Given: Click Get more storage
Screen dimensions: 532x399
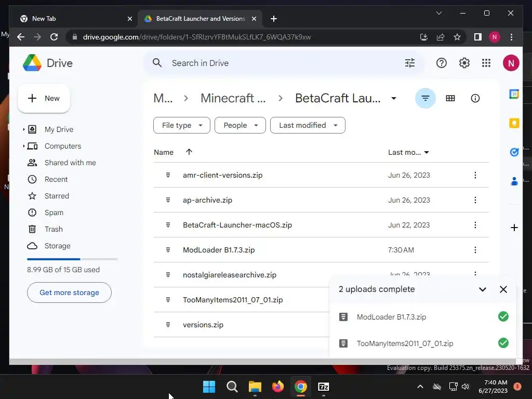Looking at the screenshot, I should pyautogui.click(x=69, y=292).
